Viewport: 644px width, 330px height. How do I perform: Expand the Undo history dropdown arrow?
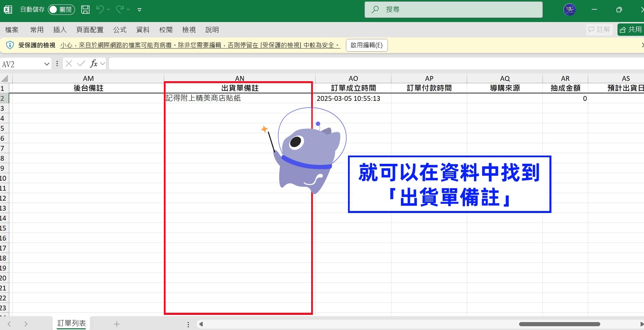pos(108,10)
